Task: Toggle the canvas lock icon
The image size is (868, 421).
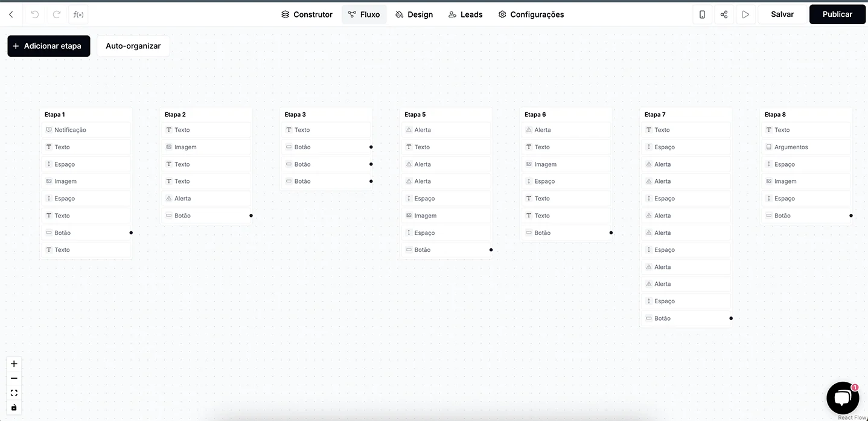Action: [14, 407]
